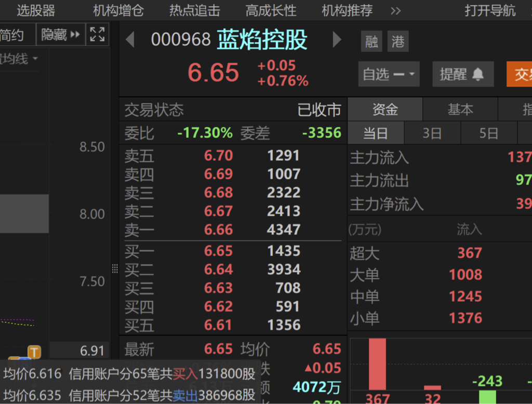Viewport: 532px width, 404px height.
Task: Open 机构增仓 menu item
Action: pos(118,11)
